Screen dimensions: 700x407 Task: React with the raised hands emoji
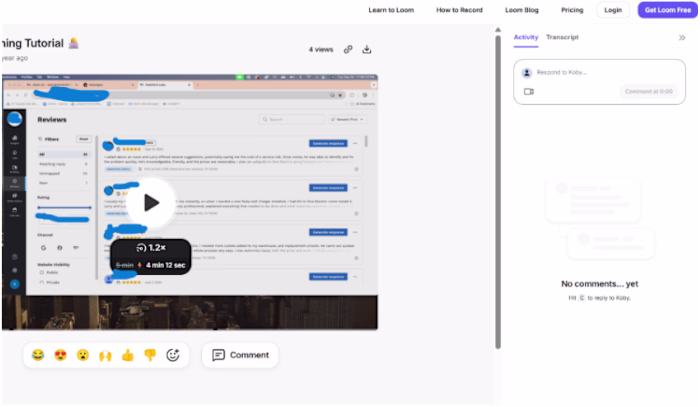tap(105, 355)
